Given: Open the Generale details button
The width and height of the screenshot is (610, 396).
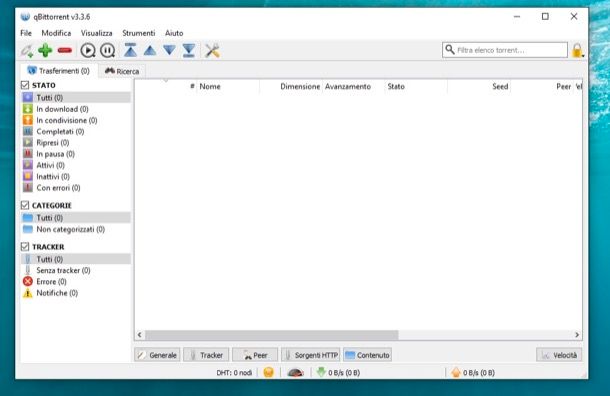Looking at the screenshot, I should (157, 355).
